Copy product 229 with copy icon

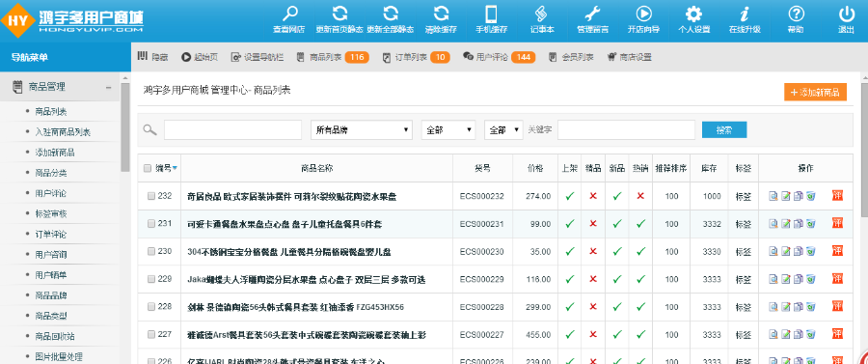click(798, 279)
